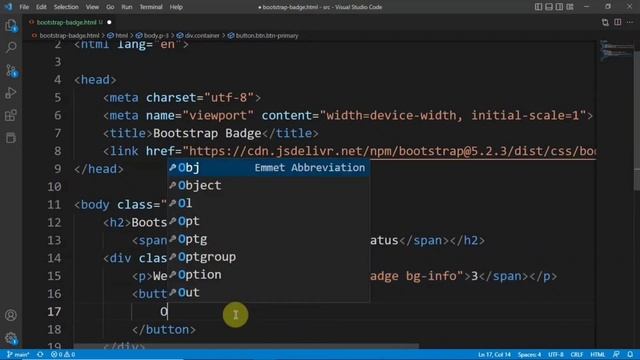Open the Source Control view
640x360 pixels.
tap(11, 71)
